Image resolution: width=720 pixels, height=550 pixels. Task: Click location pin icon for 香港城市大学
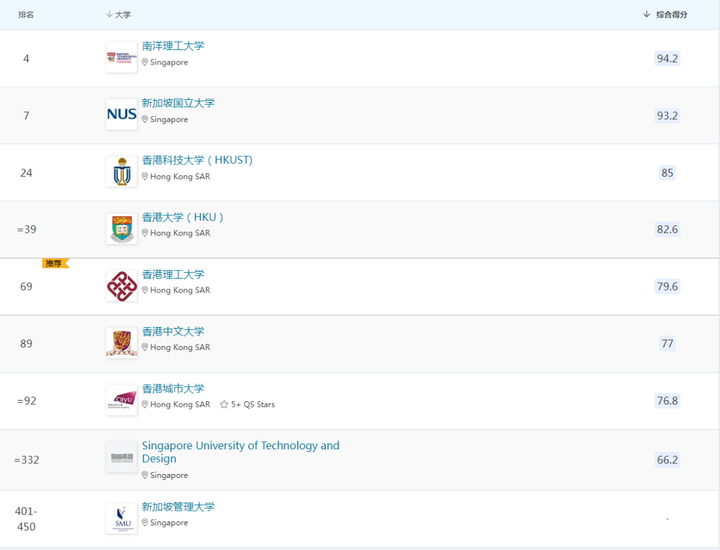(x=145, y=404)
